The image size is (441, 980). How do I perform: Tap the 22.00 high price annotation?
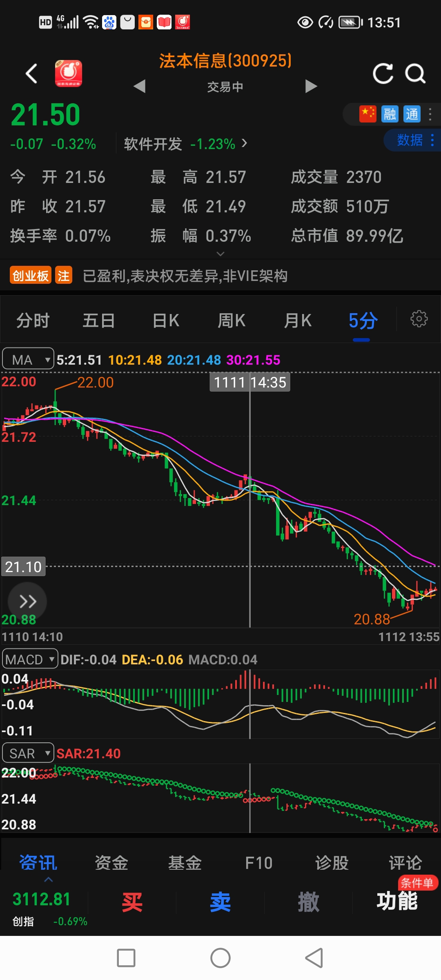coord(96,382)
